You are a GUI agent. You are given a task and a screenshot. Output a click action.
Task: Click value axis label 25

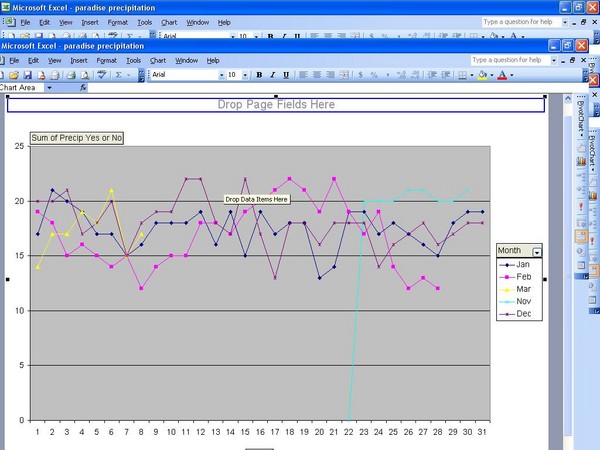click(x=19, y=146)
